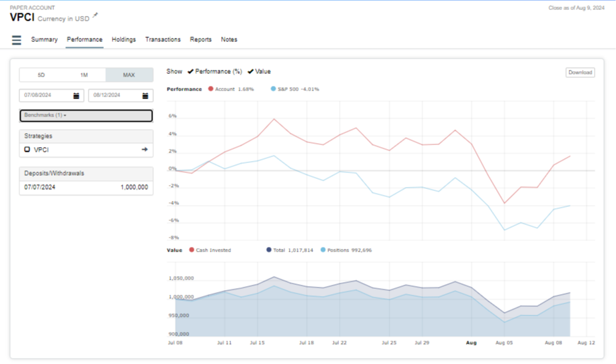Go to the Transactions tab

163,40
